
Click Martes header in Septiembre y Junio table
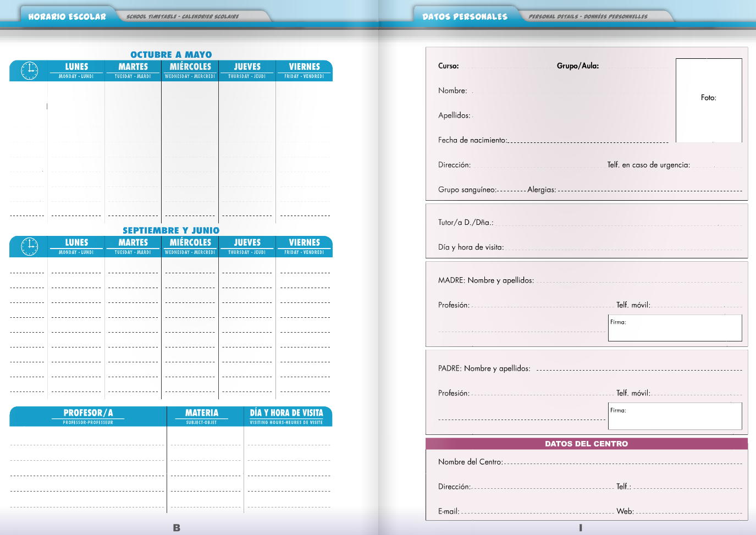coord(133,246)
